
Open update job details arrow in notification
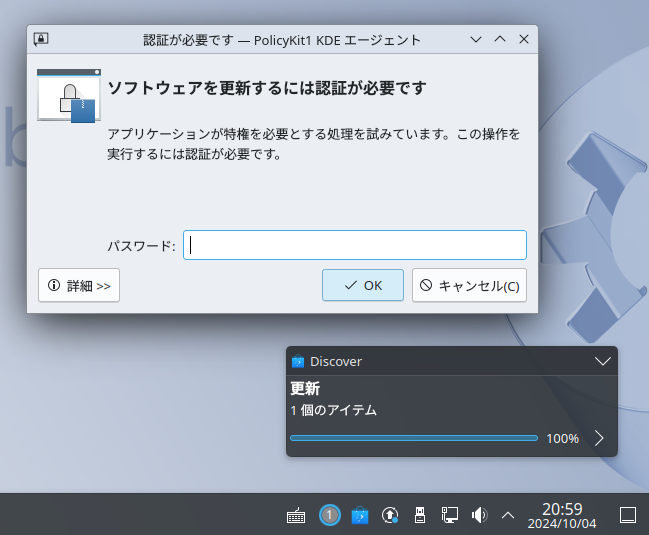pyautogui.click(x=599, y=438)
